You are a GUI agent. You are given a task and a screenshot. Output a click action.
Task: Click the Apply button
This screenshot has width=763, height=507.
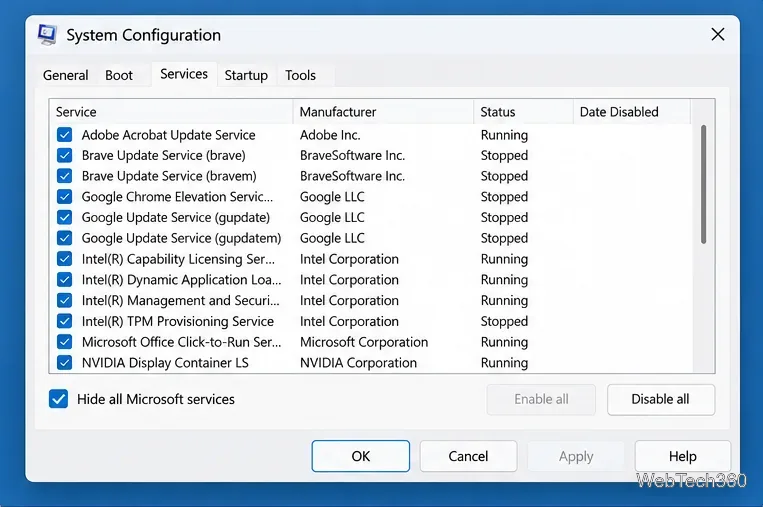(x=576, y=456)
